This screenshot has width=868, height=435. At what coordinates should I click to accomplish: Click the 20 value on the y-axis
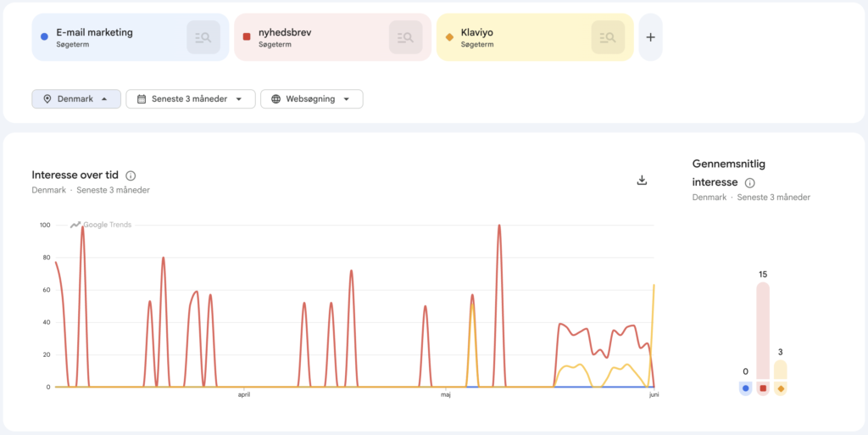click(47, 354)
